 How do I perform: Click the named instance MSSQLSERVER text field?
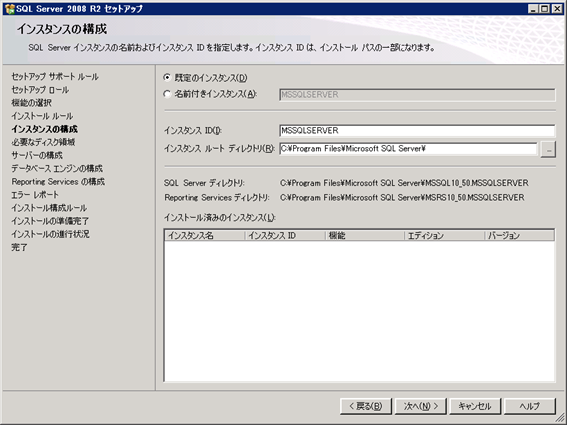pyautogui.click(x=417, y=95)
